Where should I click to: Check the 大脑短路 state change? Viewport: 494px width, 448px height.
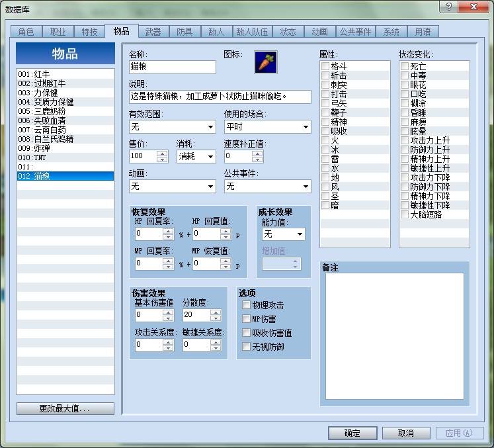tap(405, 214)
